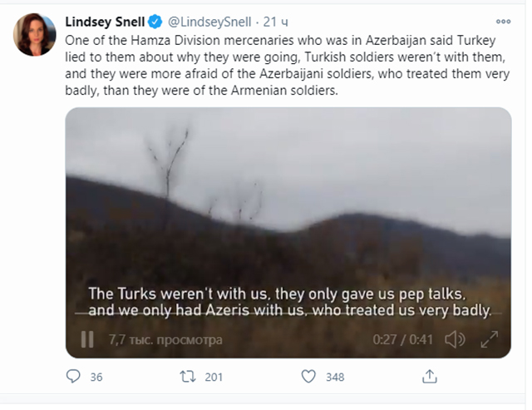This screenshot has height=410, width=532.
Task: Click the tweet text about Hamza Division
Action: click(x=287, y=65)
